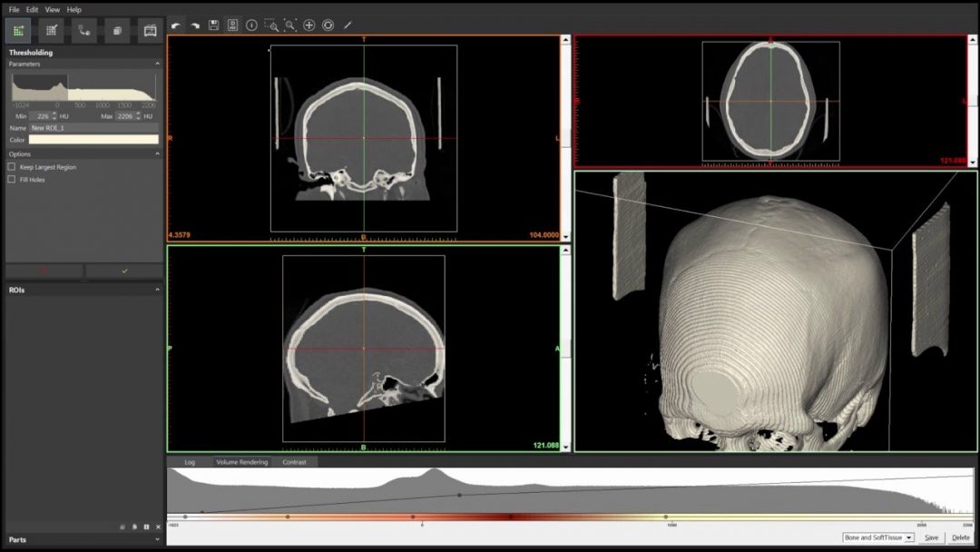Confirm thresholding with the green check button

click(124, 270)
